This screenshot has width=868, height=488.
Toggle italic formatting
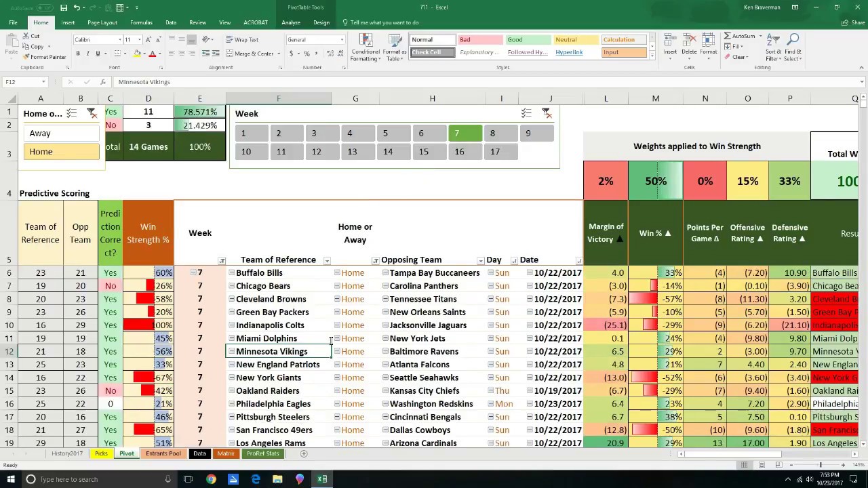pyautogui.click(x=87, y=54)
